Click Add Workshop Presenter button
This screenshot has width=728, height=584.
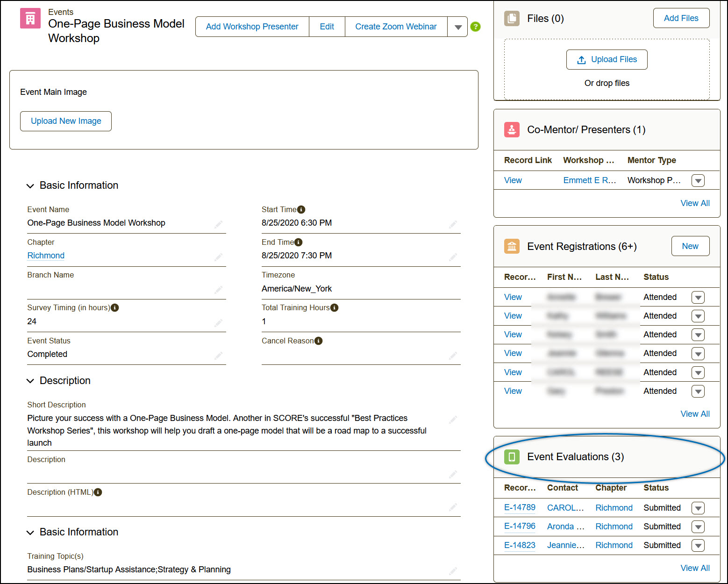coord(252,27)
